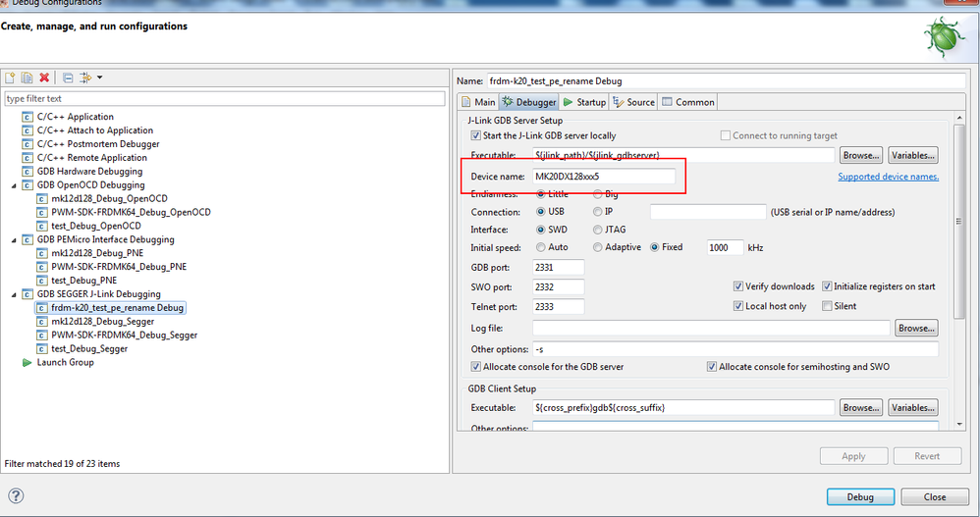Select test_Debug_PNE configuration
The width and height of the screenshot is (980, 517).
point(83,281)
